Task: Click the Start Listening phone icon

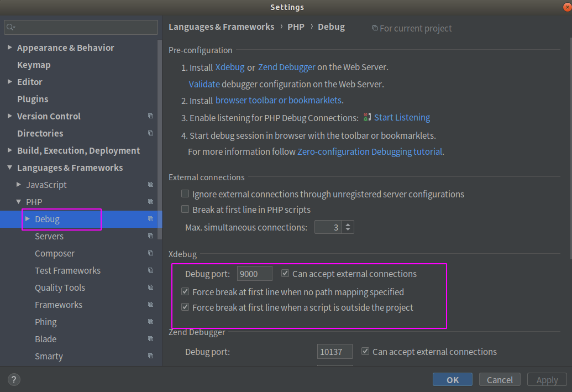Action: (x=365, y=117)
